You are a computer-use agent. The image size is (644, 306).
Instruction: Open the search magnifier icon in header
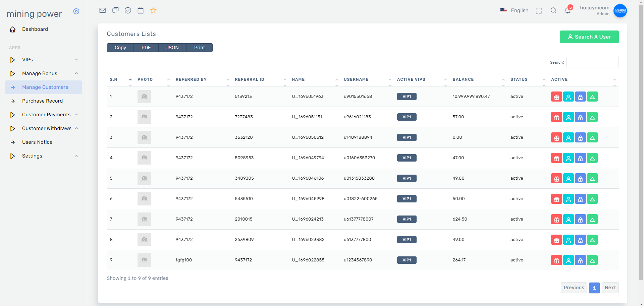[x=553, y=11]
